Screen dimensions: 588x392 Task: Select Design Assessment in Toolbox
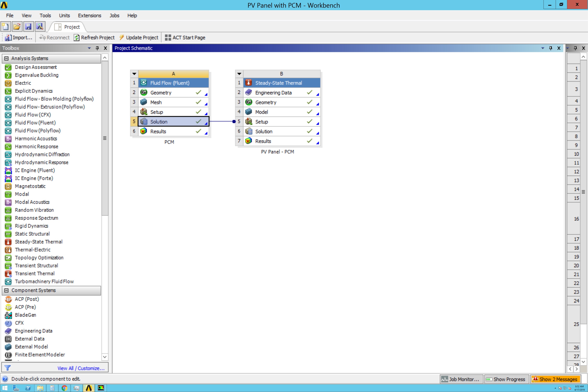point(36,67)
